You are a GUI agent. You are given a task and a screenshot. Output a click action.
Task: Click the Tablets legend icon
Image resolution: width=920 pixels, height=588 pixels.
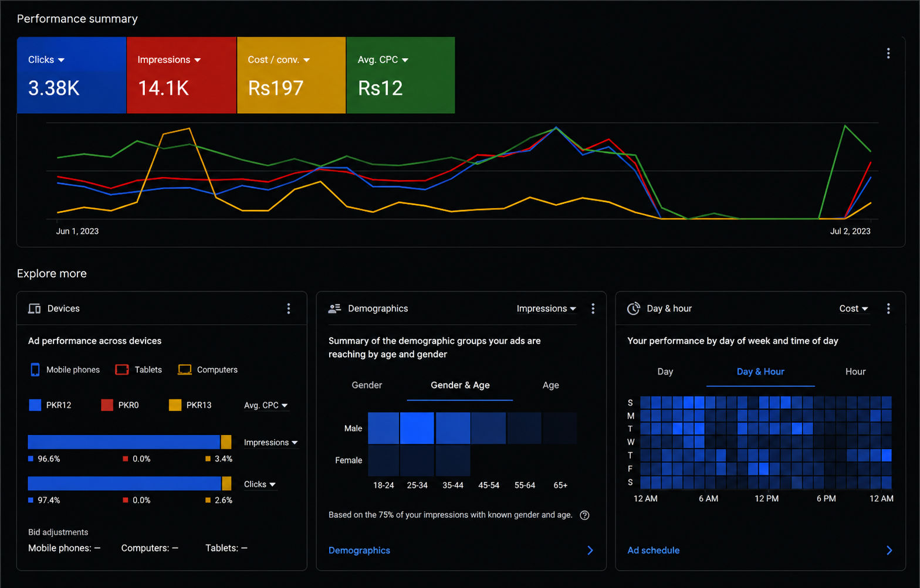pos(122,369)
